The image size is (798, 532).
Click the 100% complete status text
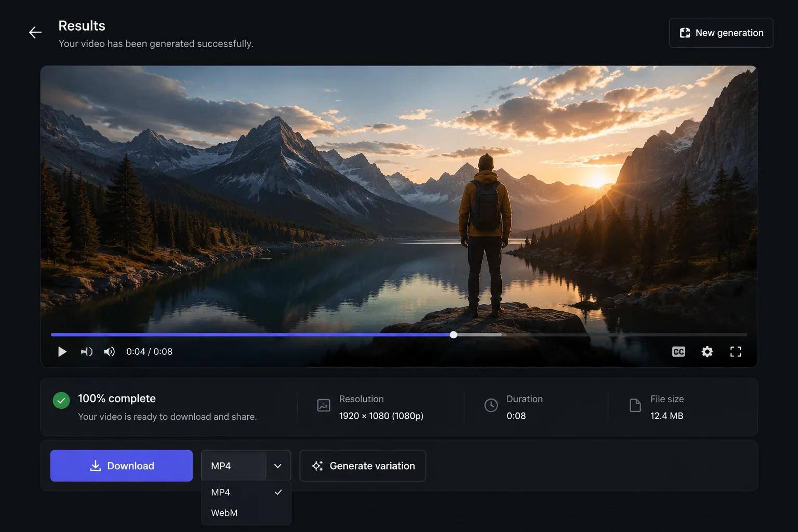click(117, 398)
